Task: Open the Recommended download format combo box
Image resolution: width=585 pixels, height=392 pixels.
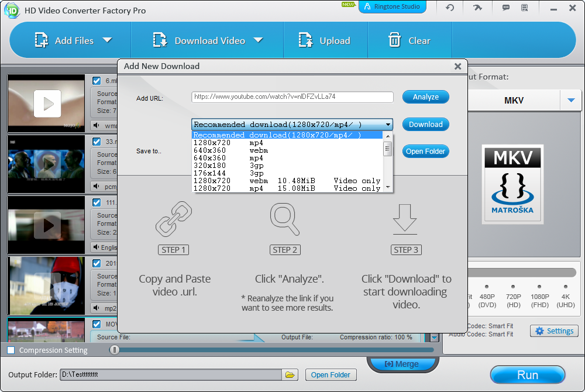Action: point(292,124)
